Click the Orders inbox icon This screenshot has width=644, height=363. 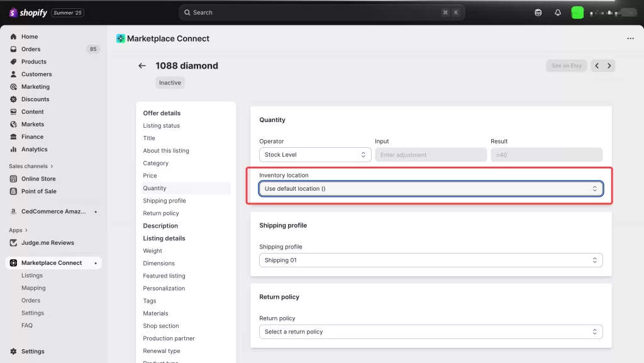14,49
